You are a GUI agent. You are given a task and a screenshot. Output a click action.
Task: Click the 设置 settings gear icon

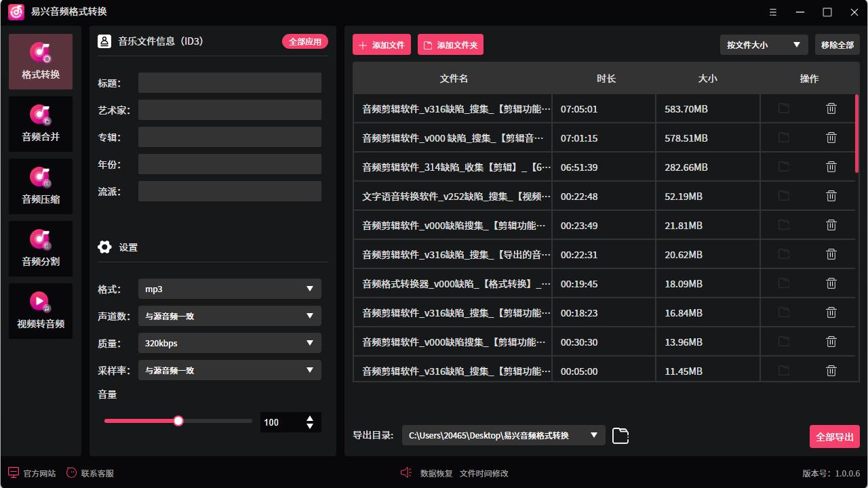click(104, 247)
